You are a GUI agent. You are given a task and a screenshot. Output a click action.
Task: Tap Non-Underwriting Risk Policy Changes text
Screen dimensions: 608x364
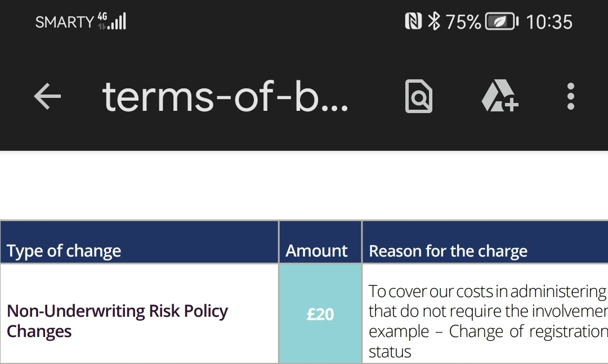(117, 321)
